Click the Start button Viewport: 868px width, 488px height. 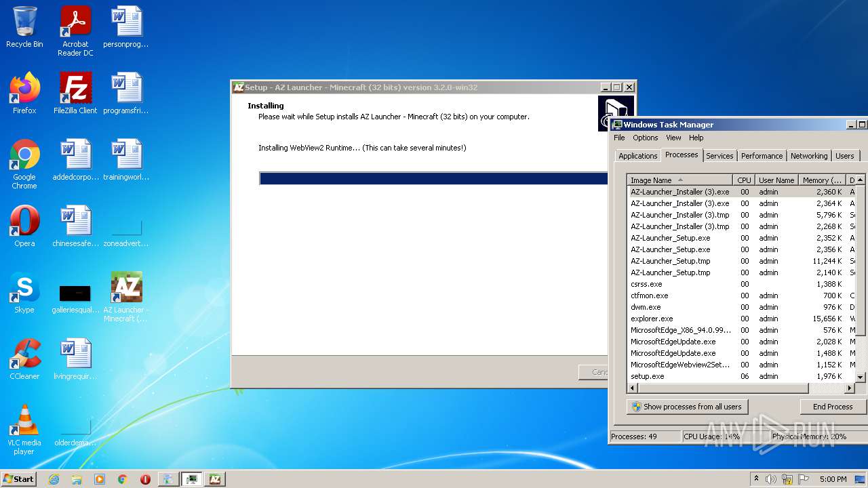pyautogui.click(x=19, y=479)
